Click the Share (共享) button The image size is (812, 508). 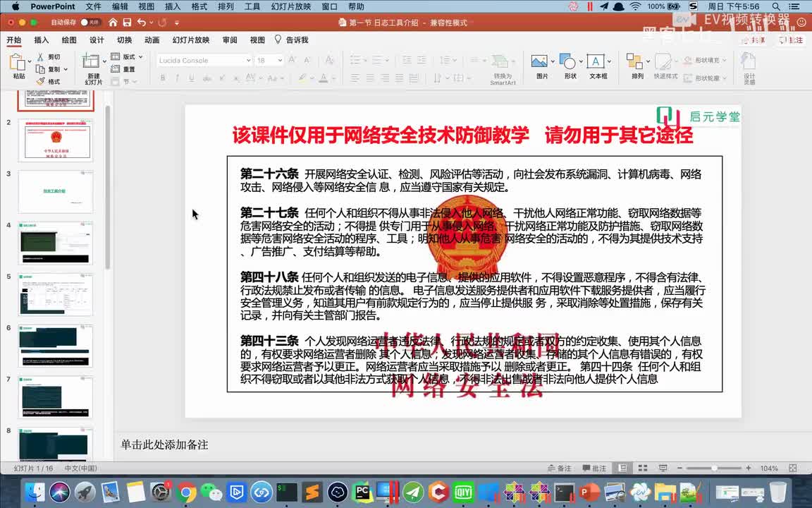(x=753, y=40)
